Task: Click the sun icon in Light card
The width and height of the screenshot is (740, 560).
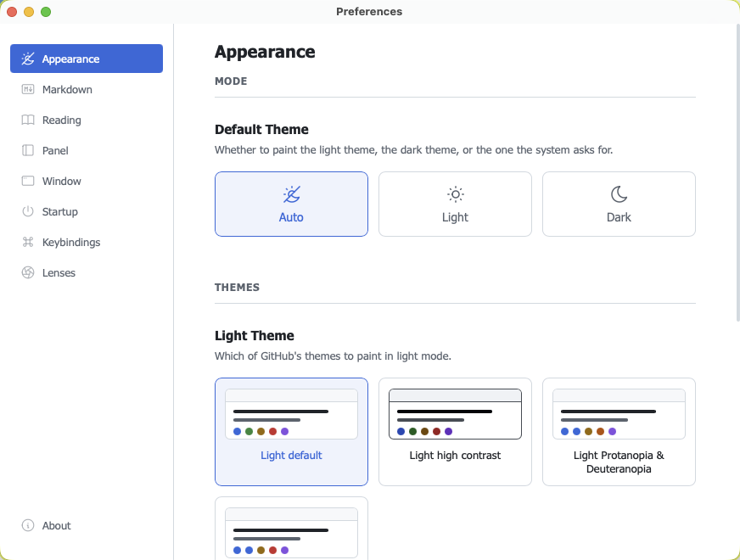Action: 456,194
